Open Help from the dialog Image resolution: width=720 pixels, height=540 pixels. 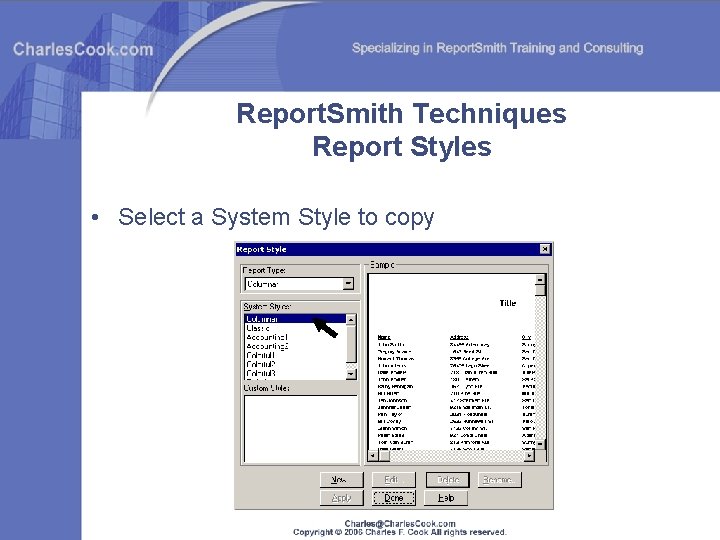[445, 498]
